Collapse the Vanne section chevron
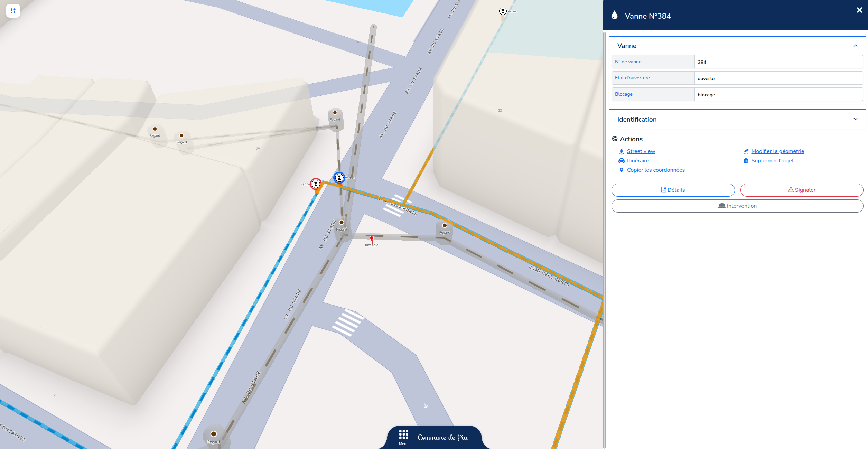Image resolution: width=868 pixels, height=449 pixels. (x=855, y=46)
